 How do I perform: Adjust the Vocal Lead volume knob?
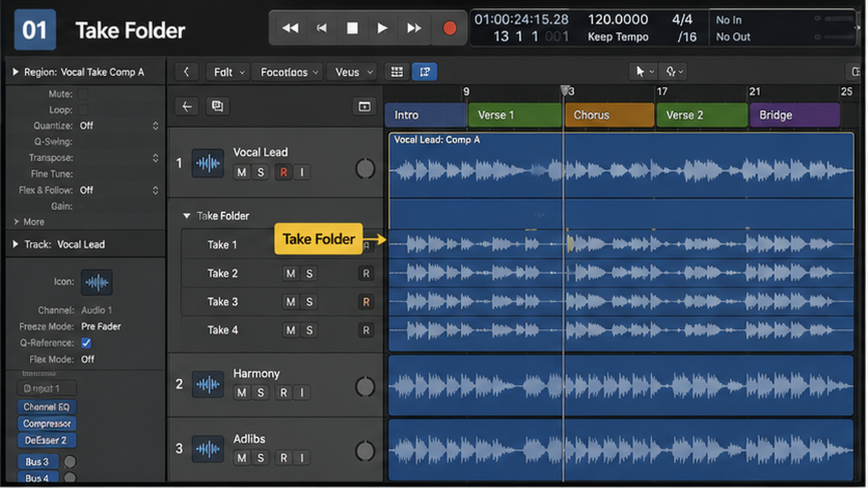pos(365,169)
